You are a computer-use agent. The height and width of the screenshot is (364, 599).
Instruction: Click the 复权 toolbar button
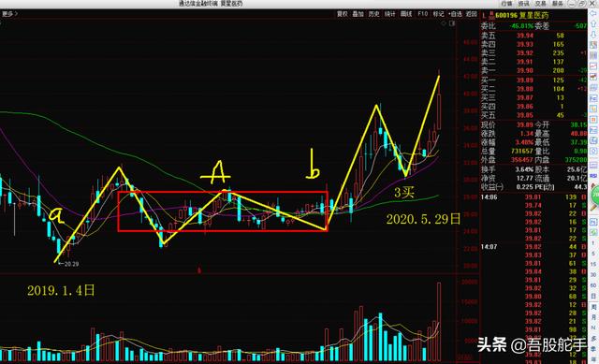(x=343, y=14)
